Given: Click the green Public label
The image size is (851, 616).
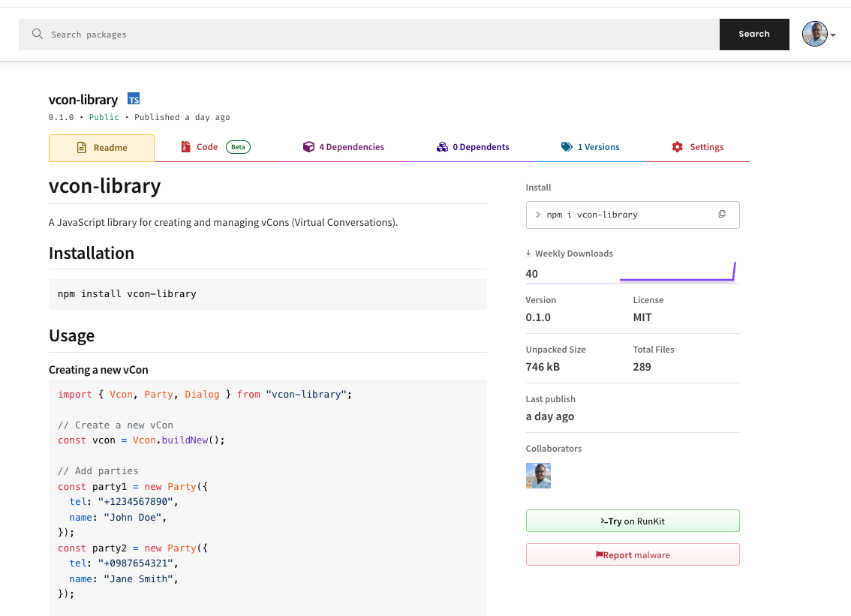Looking at the screenshot, I should click(x=104, y=117).
